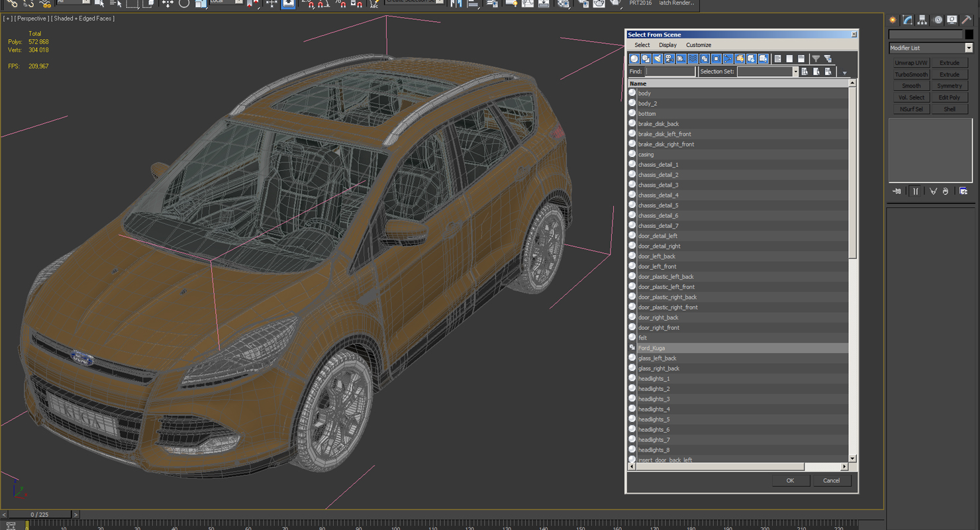
Task: Open Shaded + Edged Faces shading menu
Action: 83,19
